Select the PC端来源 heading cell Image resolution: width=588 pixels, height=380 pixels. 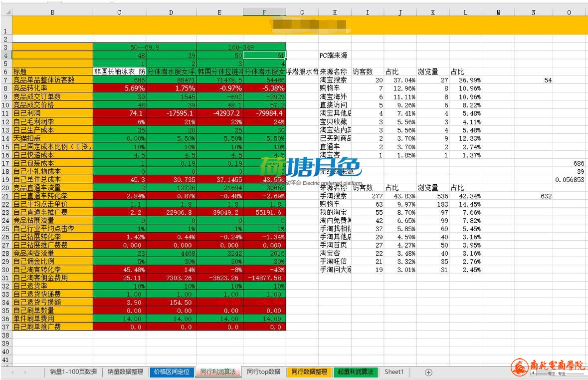coord(334,55)
